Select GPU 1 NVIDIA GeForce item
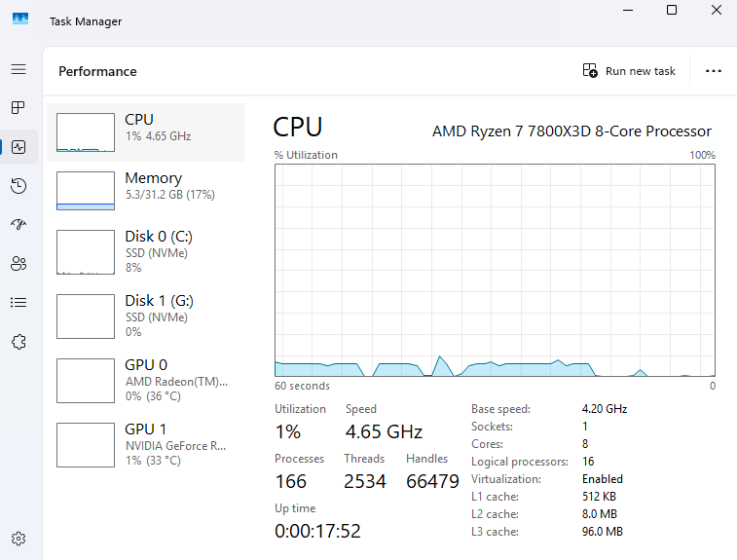Image resolution: width=737 pixels, height=560 pixels. [146, 444]
